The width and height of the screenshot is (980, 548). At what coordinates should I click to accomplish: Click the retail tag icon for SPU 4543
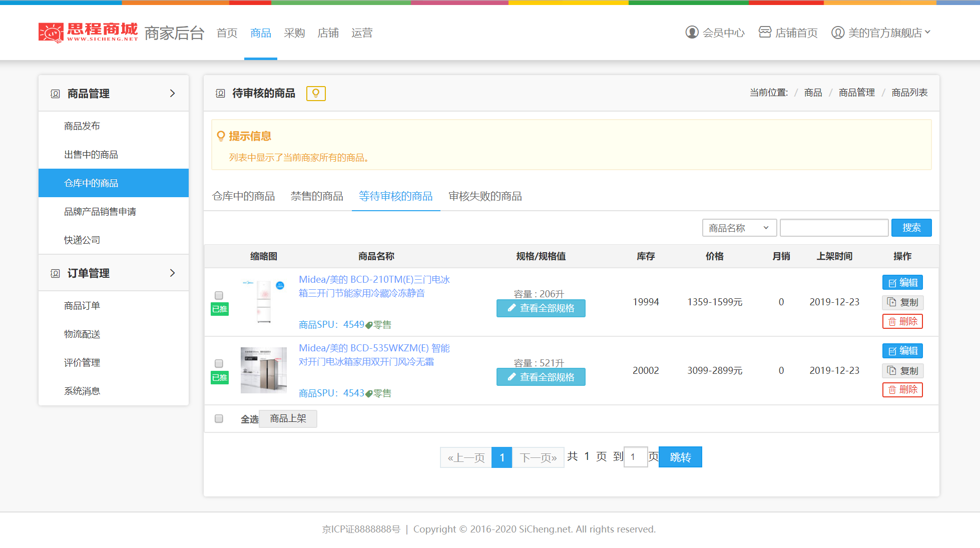[369, 394]
